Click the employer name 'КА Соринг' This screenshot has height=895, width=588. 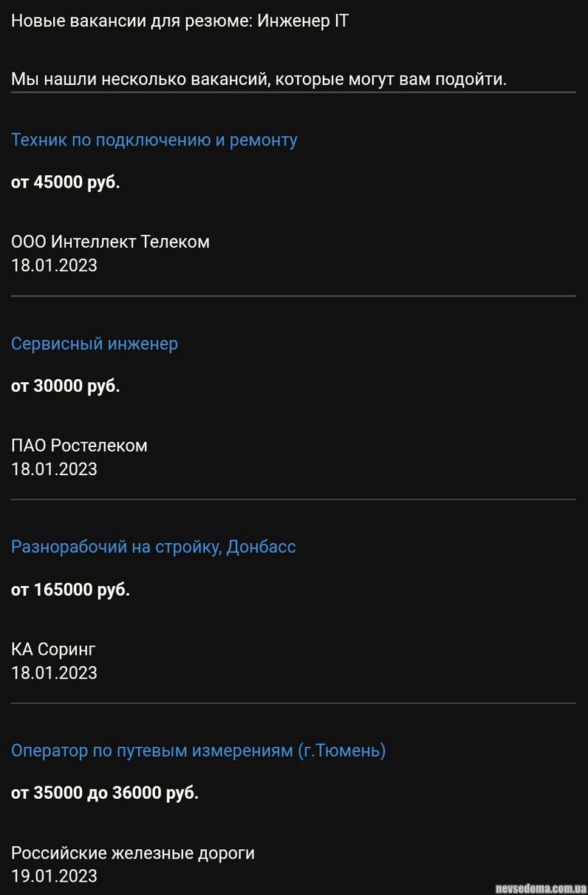53,650
